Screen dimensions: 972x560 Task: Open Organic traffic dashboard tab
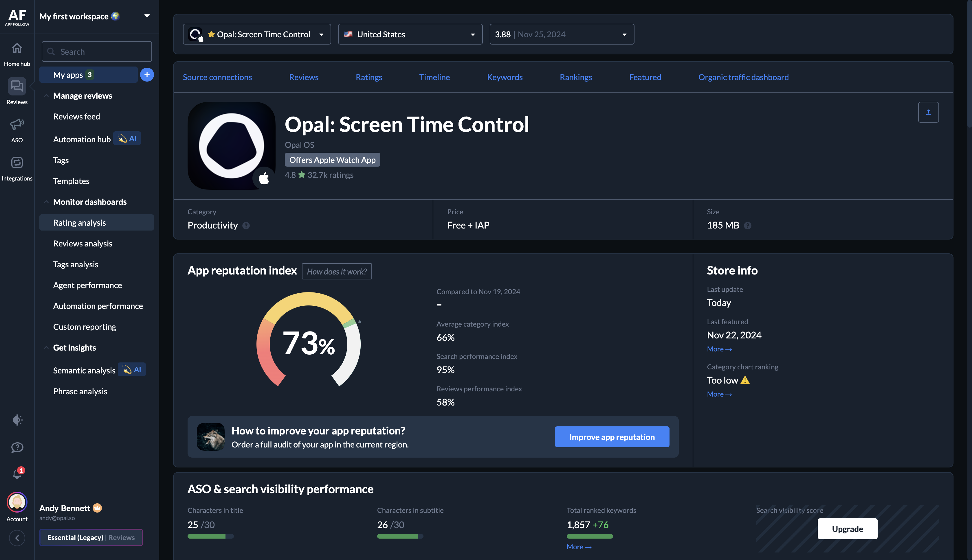743,77
